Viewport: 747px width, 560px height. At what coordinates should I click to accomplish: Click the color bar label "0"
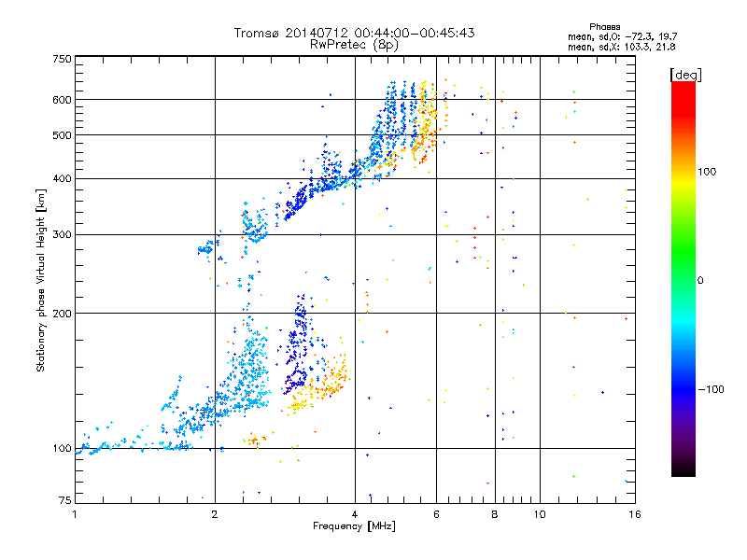click(700, 281)
